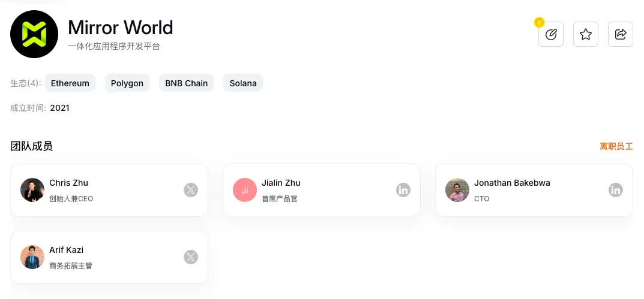Click the Mirror World logo icon
The image size is (644, 299).
click(34, 34)
